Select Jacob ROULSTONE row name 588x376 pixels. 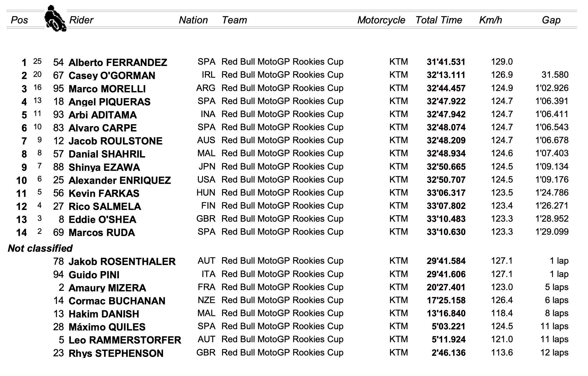click(x=115, y=141)
